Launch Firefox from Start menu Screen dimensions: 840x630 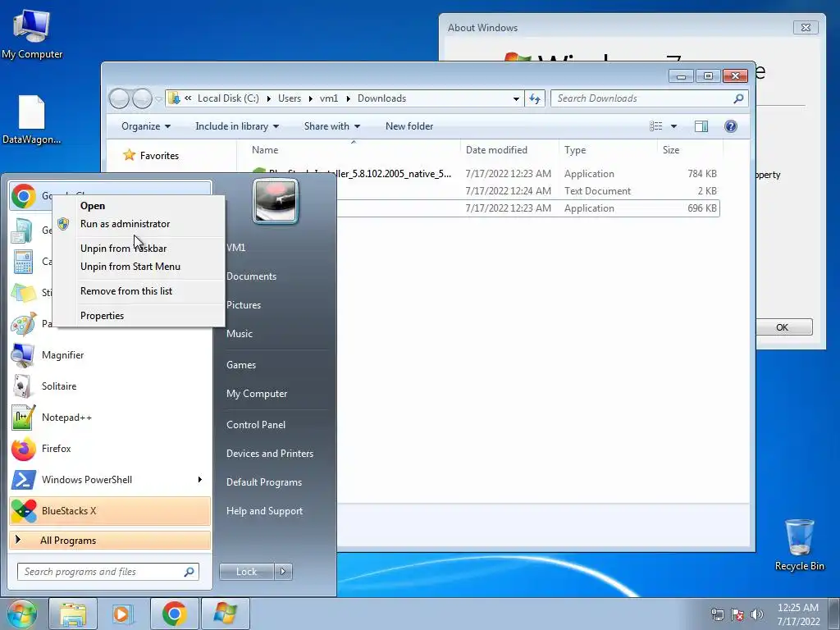(x=110, y=449)
